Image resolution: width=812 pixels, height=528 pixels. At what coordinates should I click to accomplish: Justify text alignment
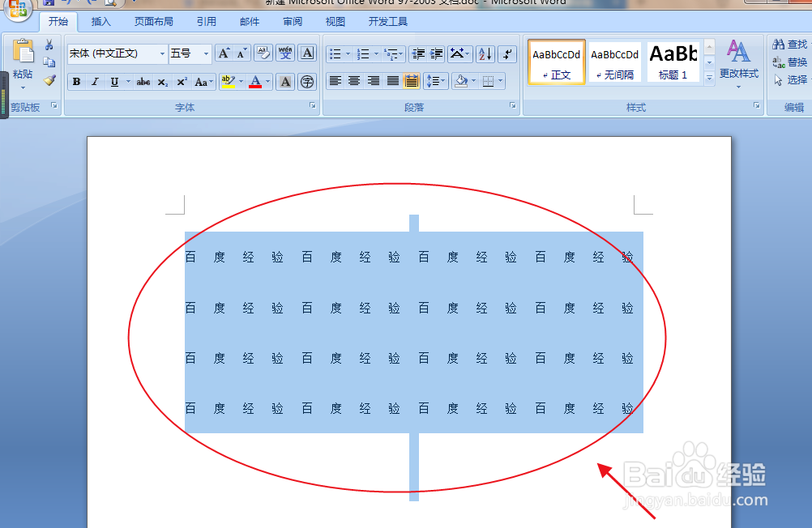(392, 81)
